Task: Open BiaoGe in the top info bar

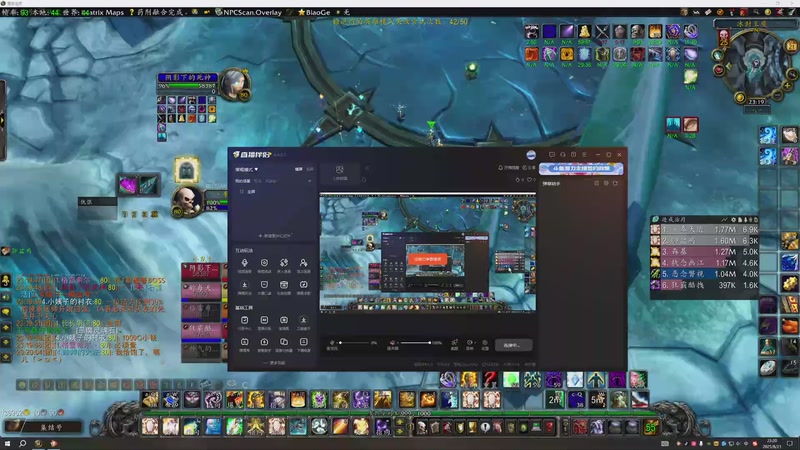Action: [x=314, y=12]
